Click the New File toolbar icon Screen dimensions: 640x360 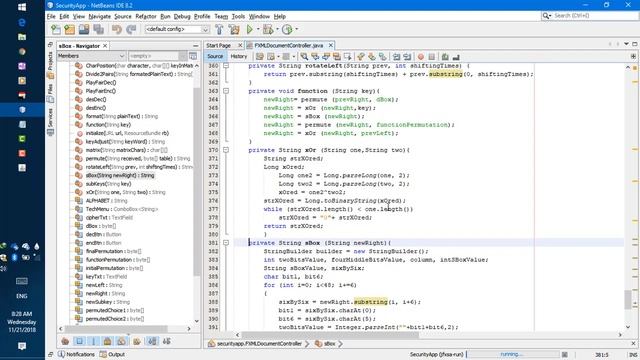[56, 29]
